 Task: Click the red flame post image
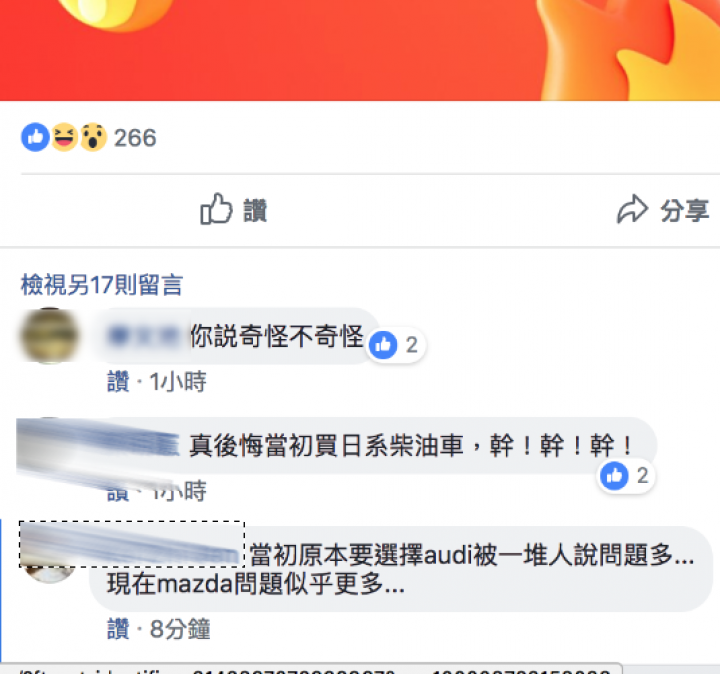tap(360, 50)
